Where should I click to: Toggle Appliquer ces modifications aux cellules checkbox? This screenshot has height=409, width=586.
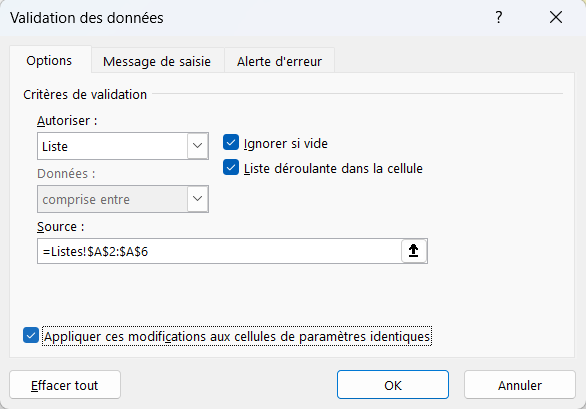coord(31,335)
